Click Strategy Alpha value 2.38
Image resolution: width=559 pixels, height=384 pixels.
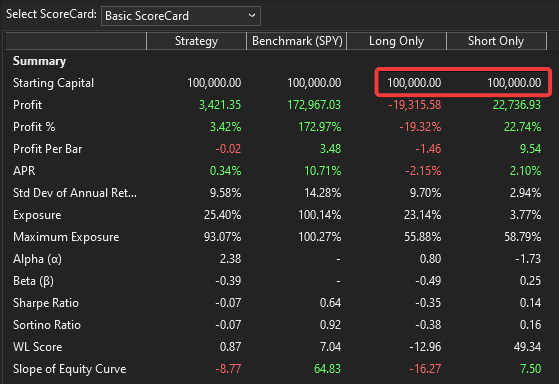tap(231, 259)
